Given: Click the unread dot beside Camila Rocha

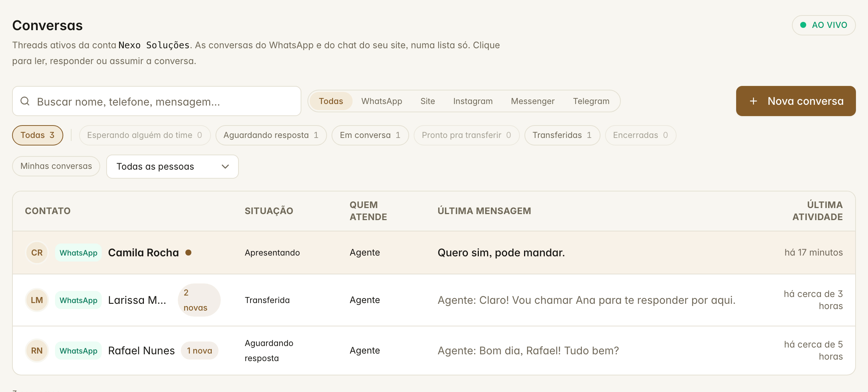Looking at the screenshot, I should [188, 253].
